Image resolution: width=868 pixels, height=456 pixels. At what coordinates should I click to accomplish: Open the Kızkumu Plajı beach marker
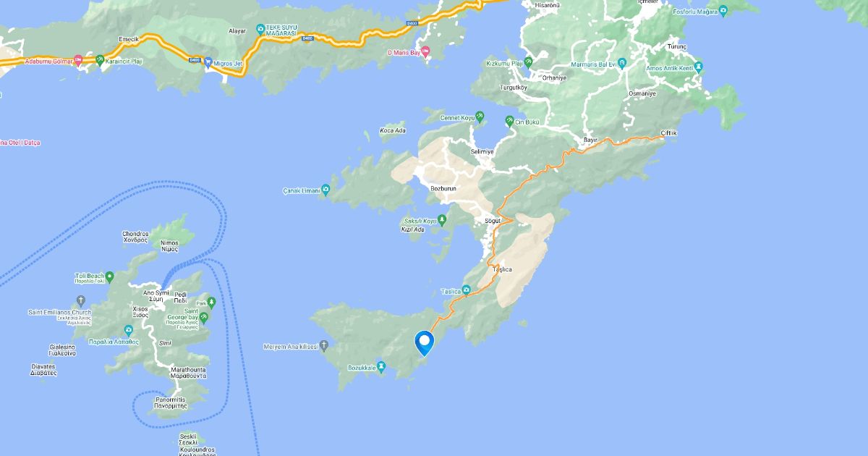(x=528, y=63)
